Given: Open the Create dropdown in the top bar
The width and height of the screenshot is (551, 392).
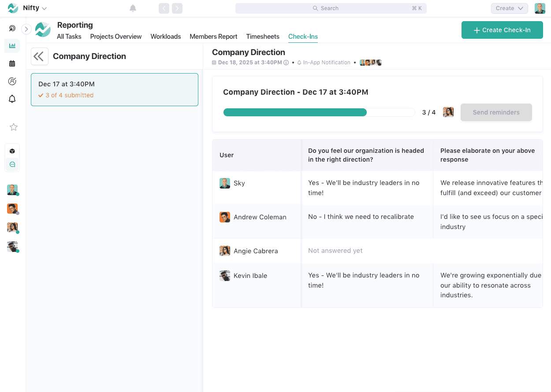Looking at the screenshot, I should click(509, 8).
